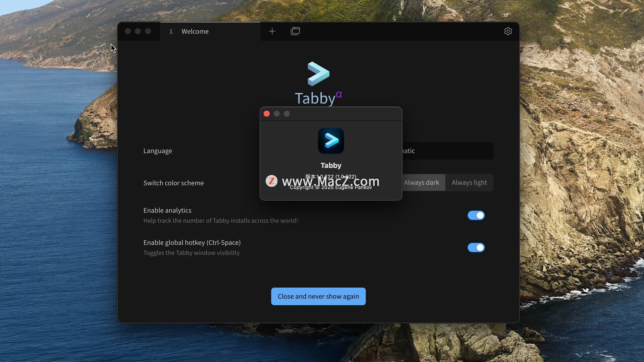Choose Always light color scheme
Viewport: 644px width, 362px height.
coord(469,182)
